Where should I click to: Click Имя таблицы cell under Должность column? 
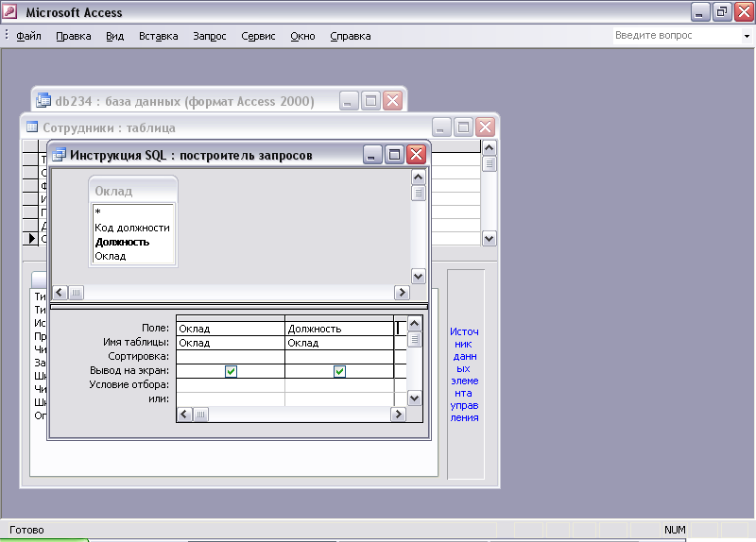[x=339, y=343]
